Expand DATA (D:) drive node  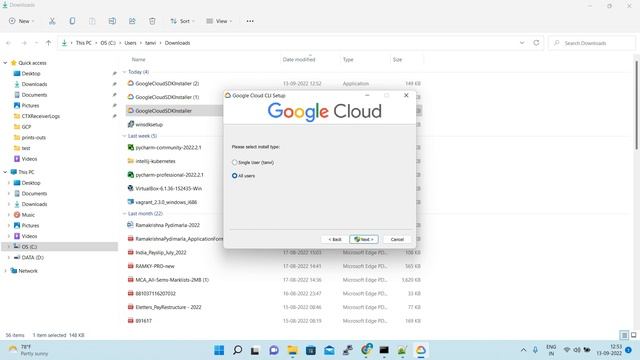tap(9, 258)
